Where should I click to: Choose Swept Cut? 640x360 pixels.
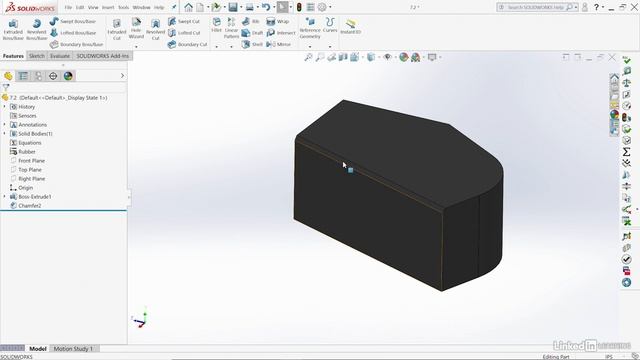[184, 21]
